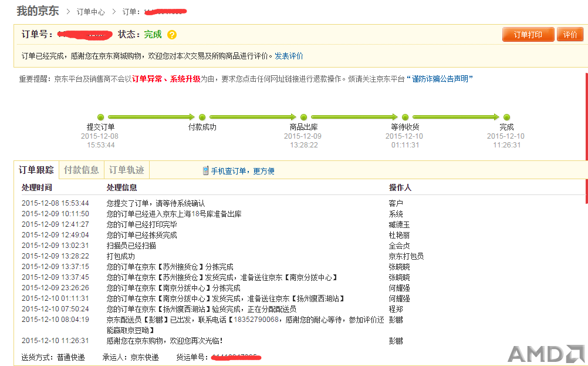Click the yellow question mark status icon
Image resolution: width=588 pixels, height=366 pixels.
[172, 35]
